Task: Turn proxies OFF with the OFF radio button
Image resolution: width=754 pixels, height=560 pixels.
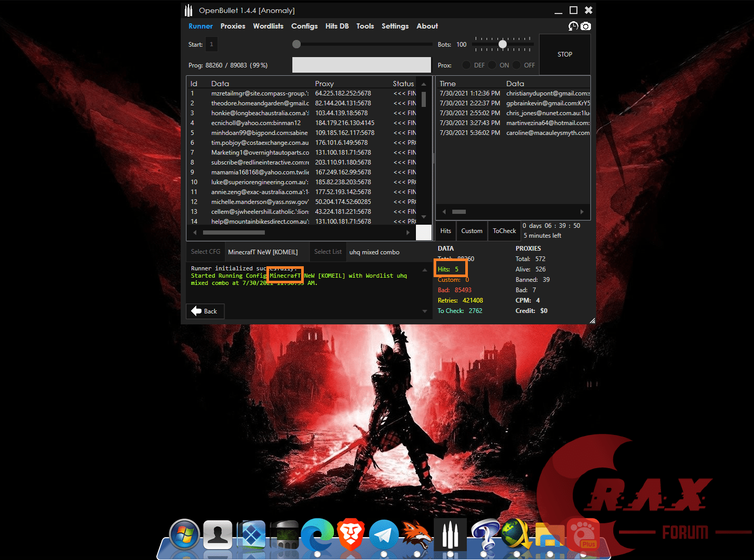Action: point(516,65)
